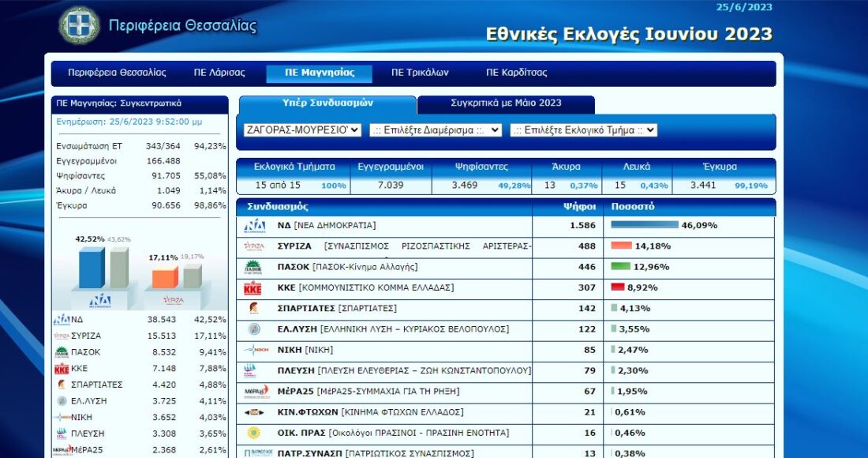
Task: Click the '7.039' registered count
Action: [391, 185]
